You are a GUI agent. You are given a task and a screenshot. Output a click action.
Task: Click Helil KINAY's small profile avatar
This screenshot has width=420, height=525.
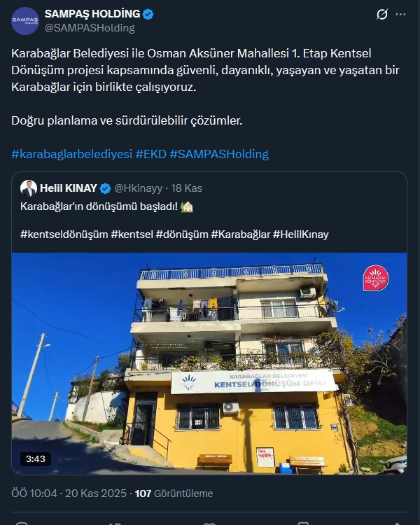29,188
